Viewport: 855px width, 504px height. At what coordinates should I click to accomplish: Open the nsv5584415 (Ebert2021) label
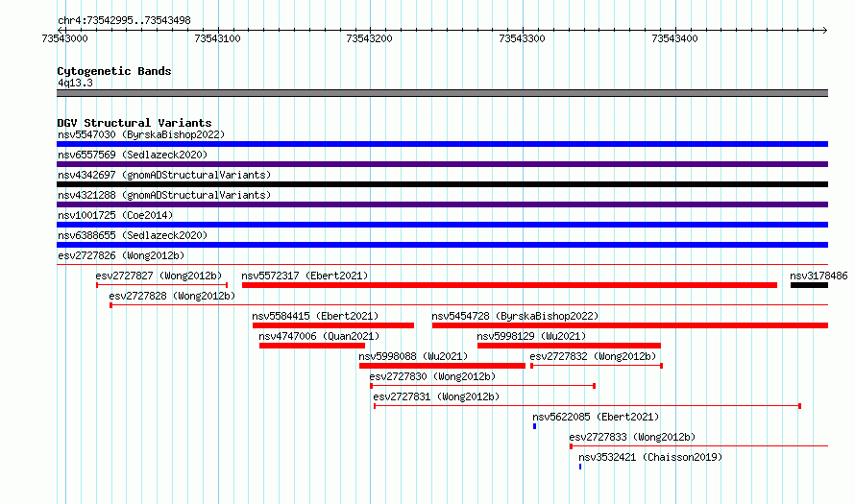[x=315, y=316]
